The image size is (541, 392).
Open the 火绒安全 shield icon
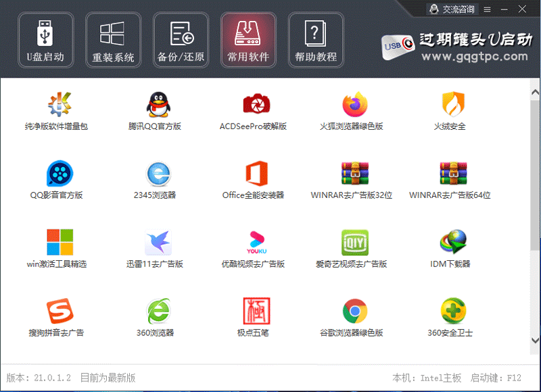coord(453,104)
